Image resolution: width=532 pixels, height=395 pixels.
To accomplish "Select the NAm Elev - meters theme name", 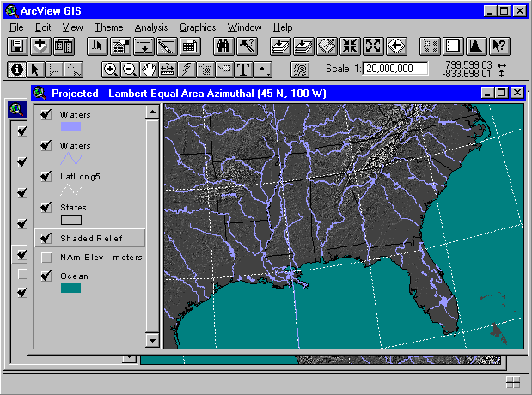I will pos(101,258).
